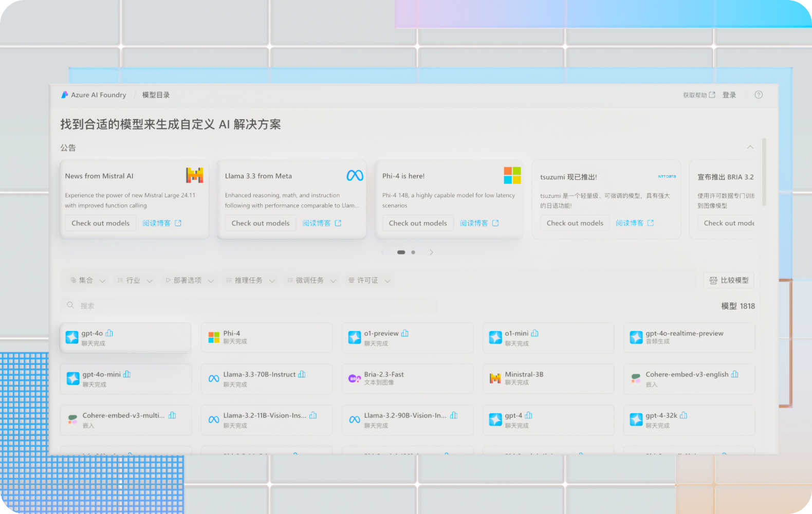Viewport: 812px width, 514px height.
Task: Open 阅读博客 link in Phi-4 card
Action: click(479, 223)
